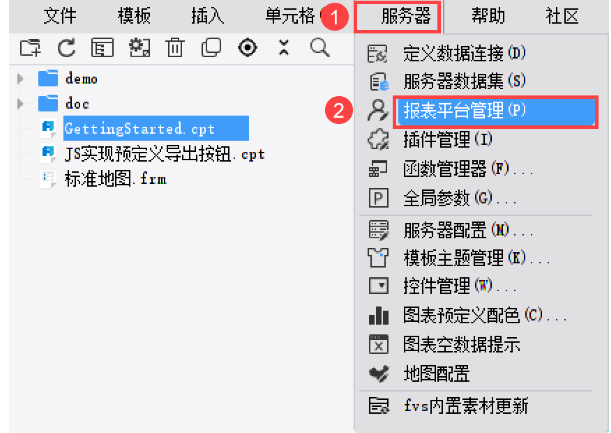Choose 定义数据连接(D) from the menu

point(464,53)
